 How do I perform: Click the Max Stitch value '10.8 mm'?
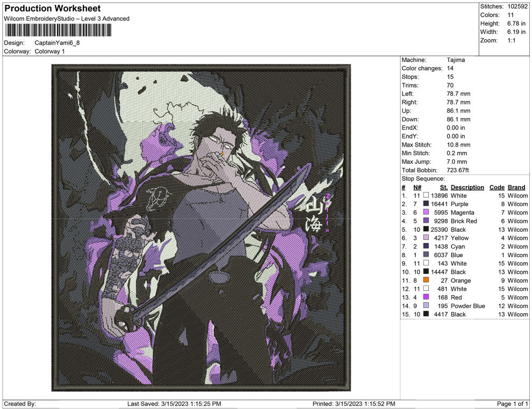458,145
